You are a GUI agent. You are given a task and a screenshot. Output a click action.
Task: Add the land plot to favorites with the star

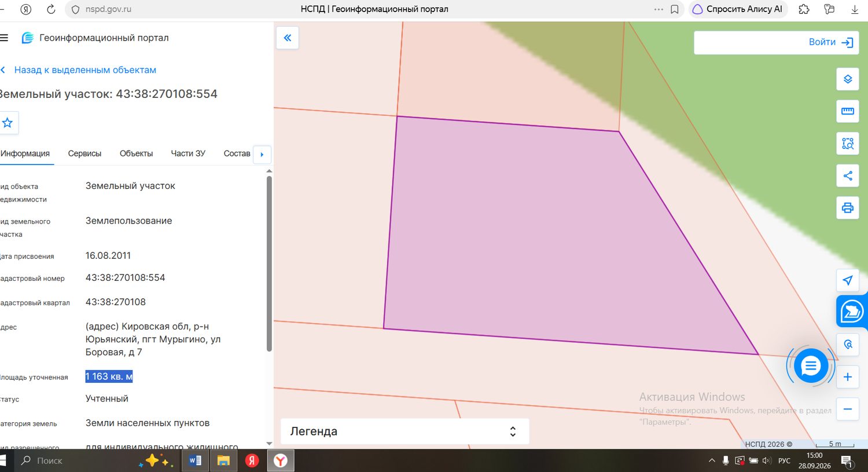(x=8, y=123)
